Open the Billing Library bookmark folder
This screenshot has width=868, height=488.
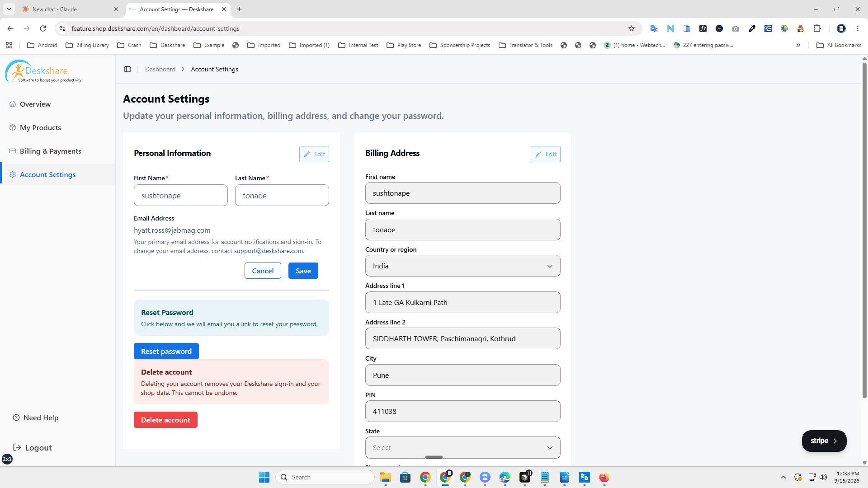pos(87,45)
